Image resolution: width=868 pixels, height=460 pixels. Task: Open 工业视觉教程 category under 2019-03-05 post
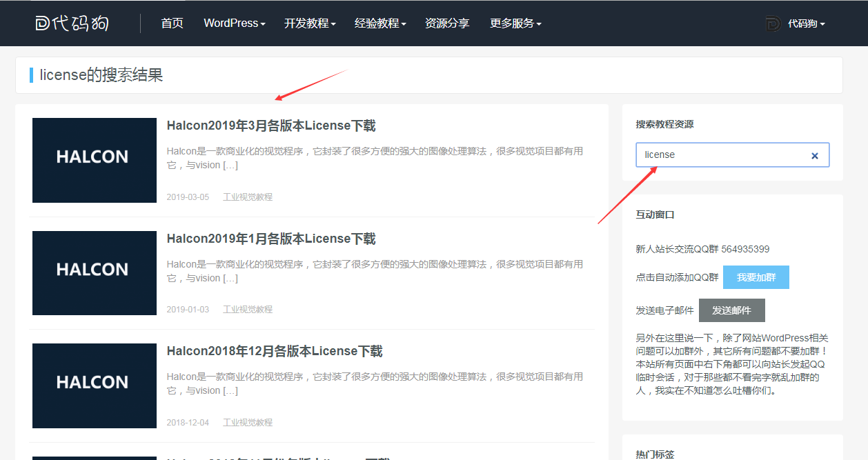[x=248, y=197]
